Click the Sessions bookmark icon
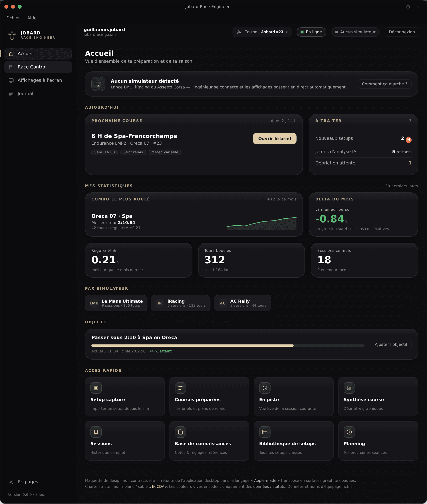 [x=96, y=432]
